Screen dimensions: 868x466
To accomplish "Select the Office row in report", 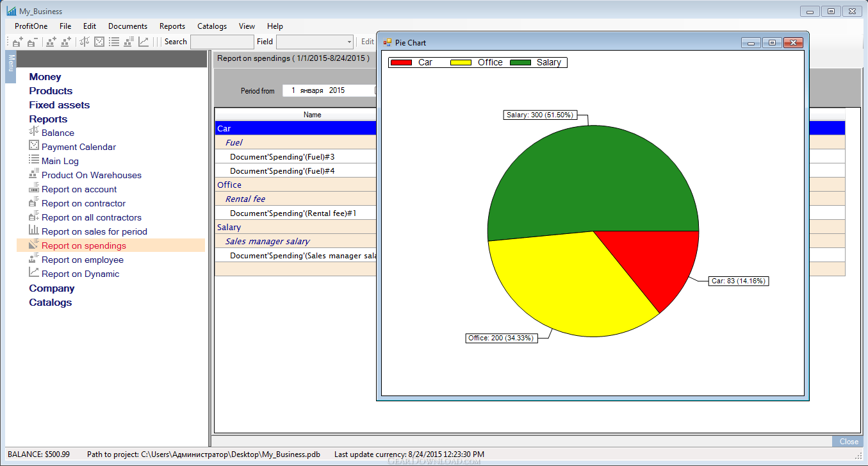I will coord(295,185).
